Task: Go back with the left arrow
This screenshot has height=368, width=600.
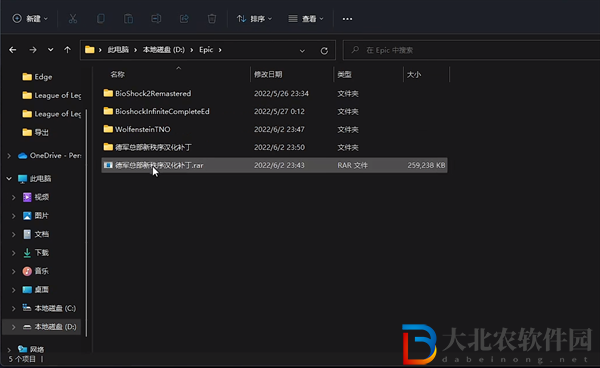Action: click(13, 50)
